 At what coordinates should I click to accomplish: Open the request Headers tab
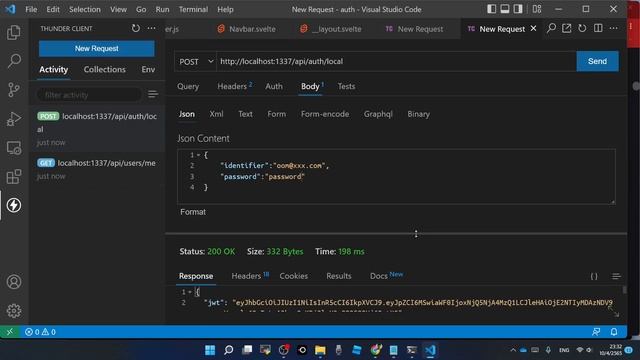coord(234,87)
